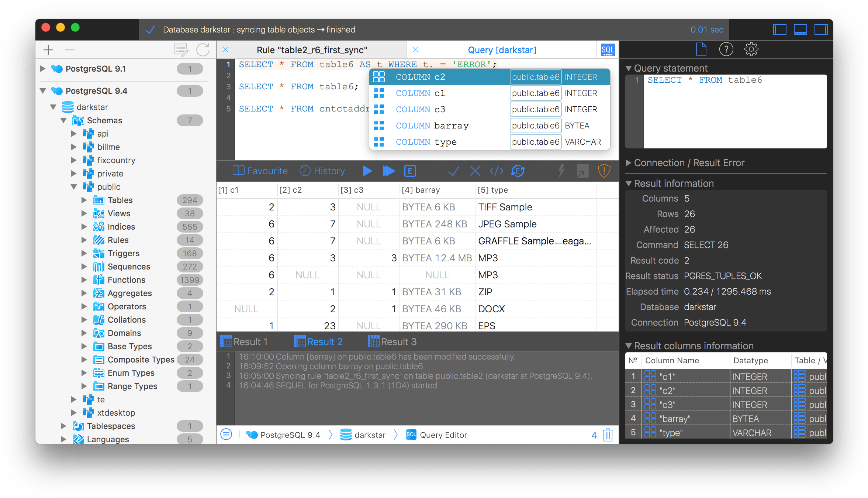Screen dimensions: 868x498
Task: Toggle the left sidebar panel visibility
Action: point(779,30)
